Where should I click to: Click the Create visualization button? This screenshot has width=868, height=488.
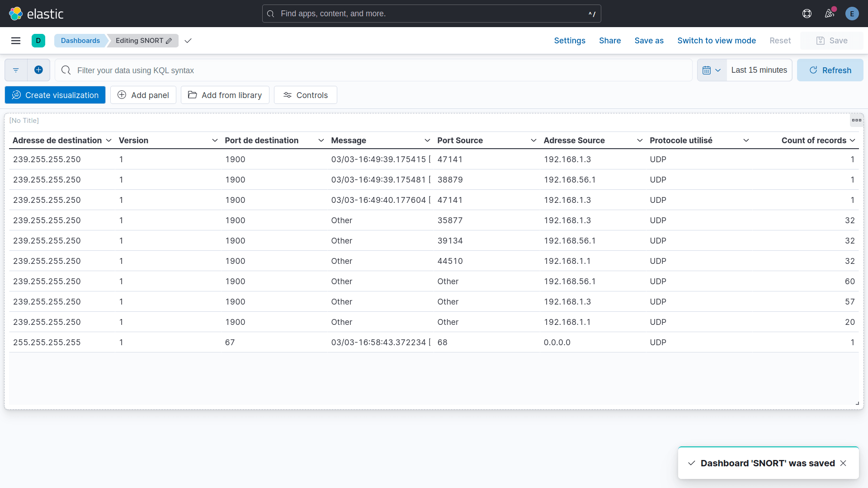point(55,95)
